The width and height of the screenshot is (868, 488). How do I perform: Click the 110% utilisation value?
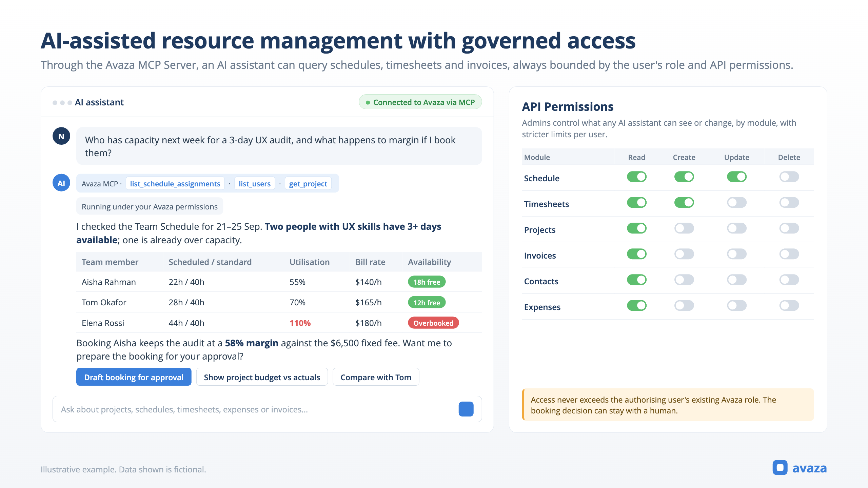click(300, 323)
